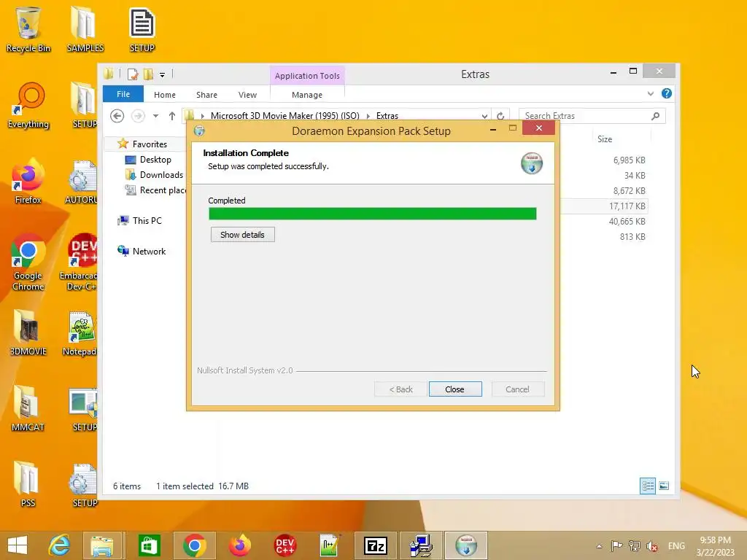Open the Recycle Bin desktop icon

tap(28, 29)
